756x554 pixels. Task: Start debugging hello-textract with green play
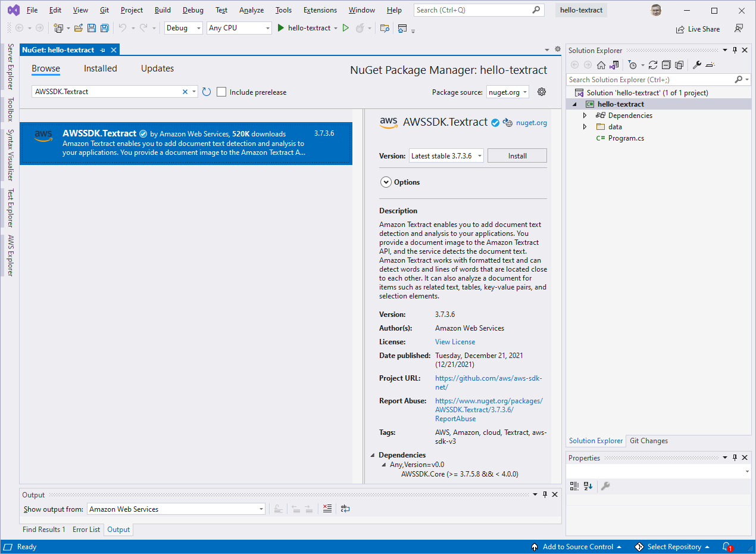[x=281, y=28]
